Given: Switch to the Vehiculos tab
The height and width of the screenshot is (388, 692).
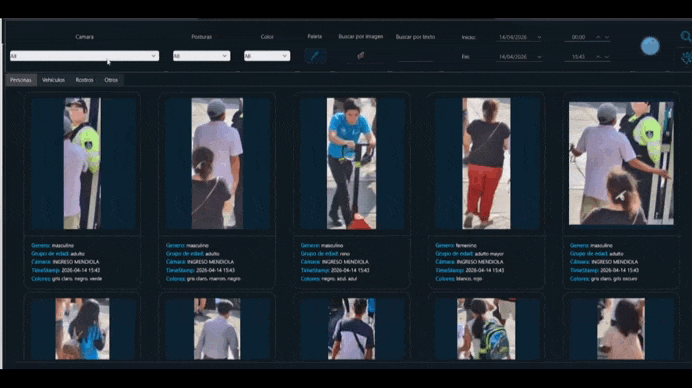Looking at the screenshot, I should pyautogui.click(x=53, y=80).
